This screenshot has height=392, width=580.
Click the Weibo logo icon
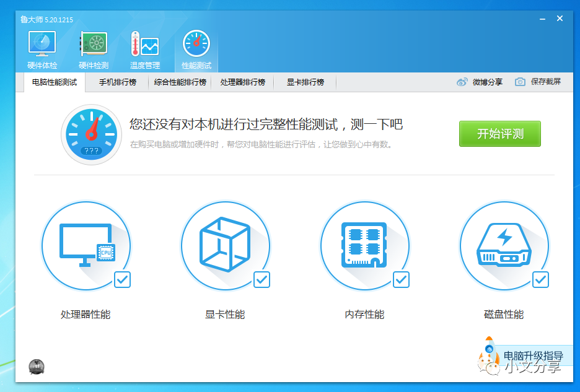pos(462,82)
